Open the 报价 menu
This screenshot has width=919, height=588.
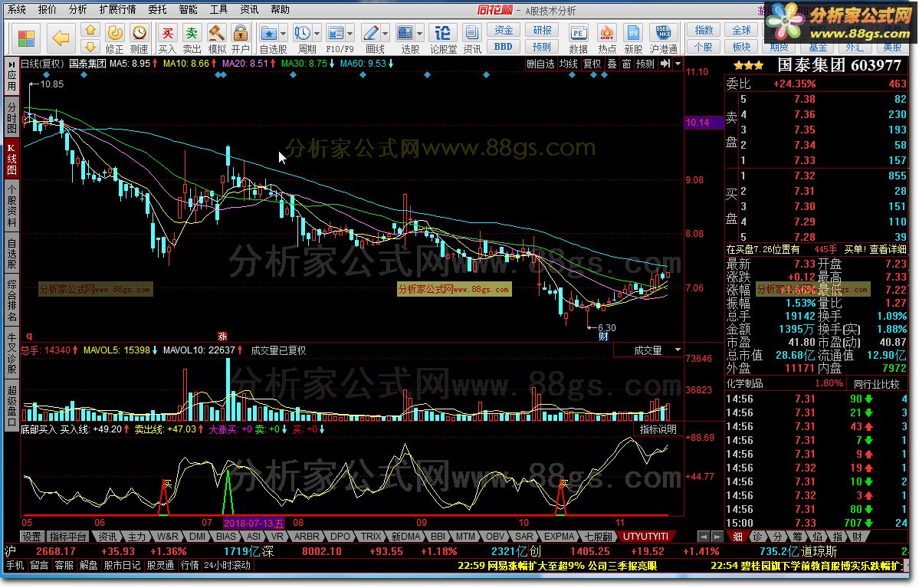[x=48, y=9]
